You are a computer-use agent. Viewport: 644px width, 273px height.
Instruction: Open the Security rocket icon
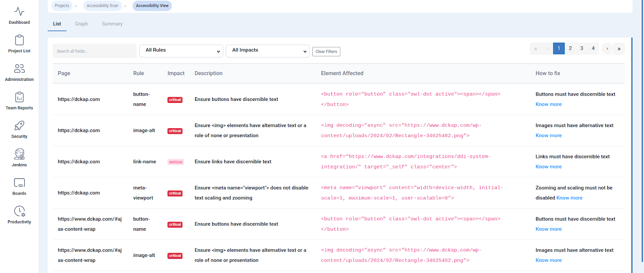click(19, 126)
